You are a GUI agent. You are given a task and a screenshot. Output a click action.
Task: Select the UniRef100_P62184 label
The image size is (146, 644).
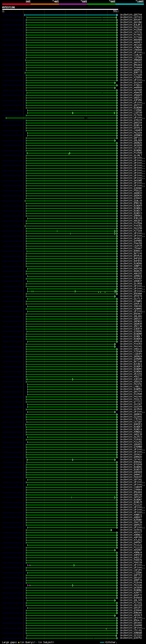[x=131, y=133]
